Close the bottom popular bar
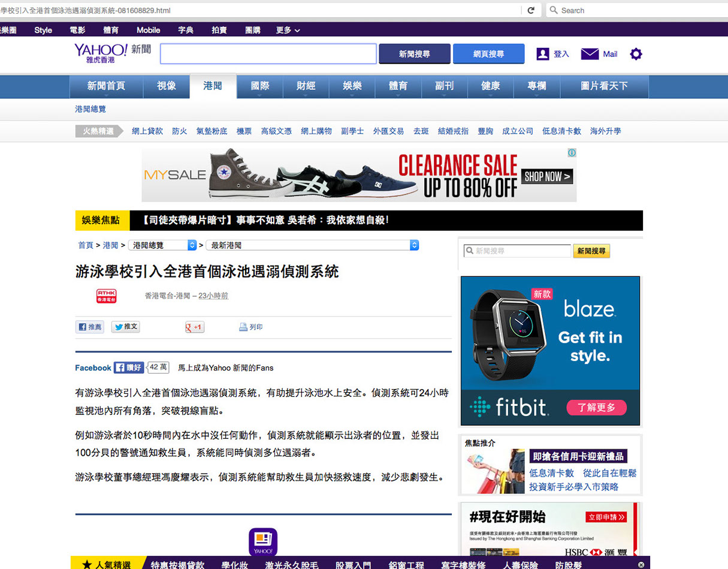 (x=641, y=565)
